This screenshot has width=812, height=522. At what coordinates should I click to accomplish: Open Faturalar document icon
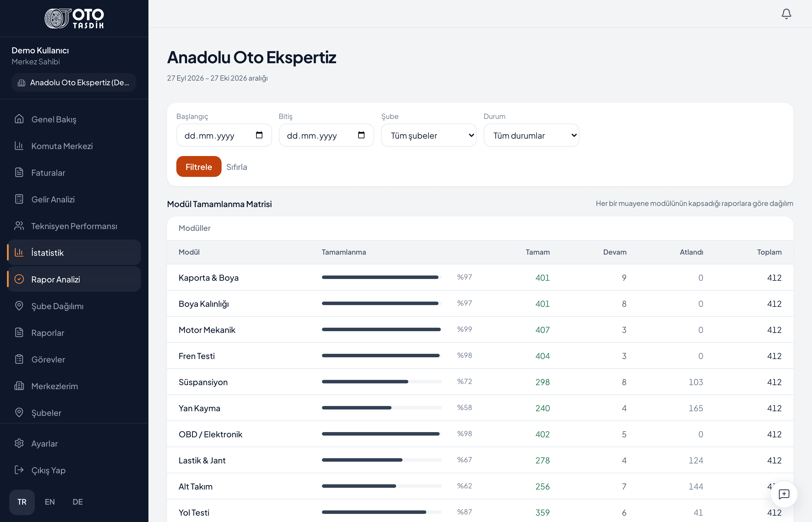pos(19,173)
